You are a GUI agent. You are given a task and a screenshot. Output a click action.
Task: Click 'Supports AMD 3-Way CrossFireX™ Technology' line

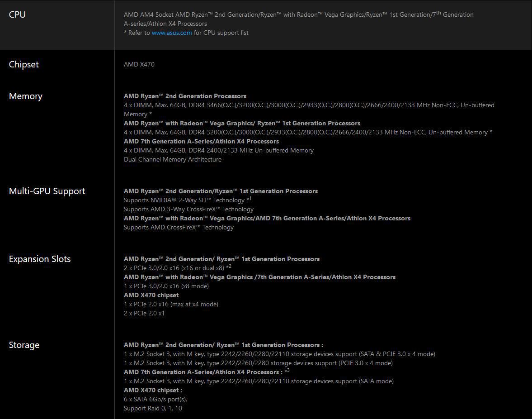tap(188, 209)
